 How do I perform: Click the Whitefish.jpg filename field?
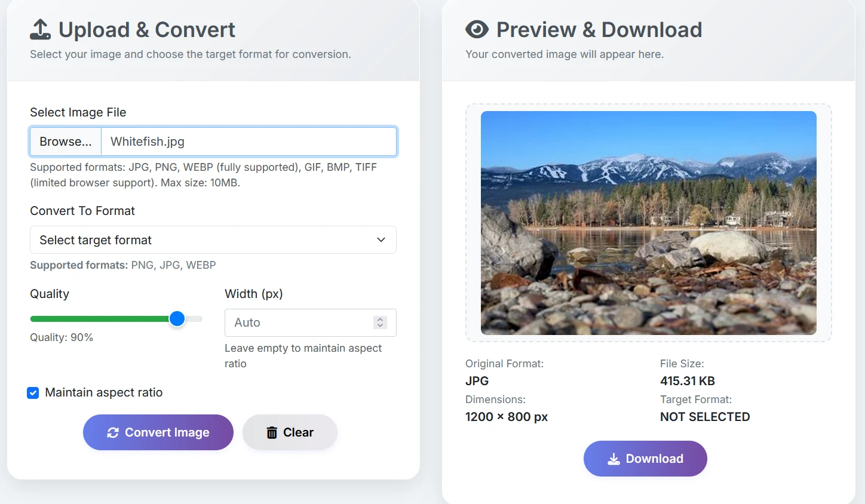tap(249, 142)
